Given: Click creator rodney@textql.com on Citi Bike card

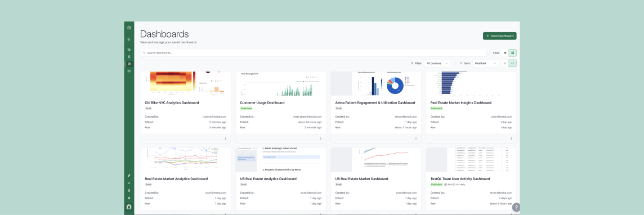Looking at the screenshot, I should [214, 117].
